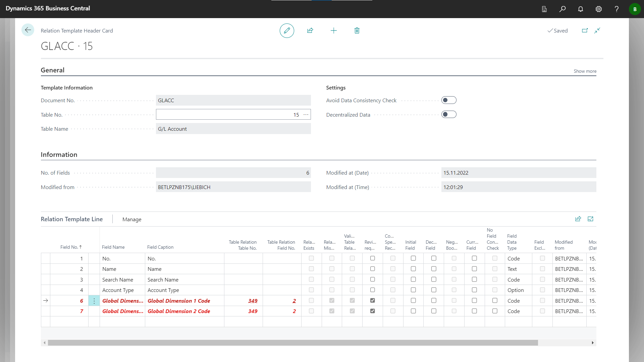Open Table No. lookup ellipsis button

306,115
